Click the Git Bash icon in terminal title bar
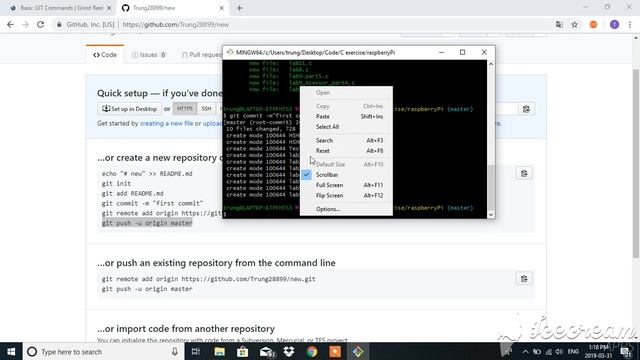Image resolution: width=640 pixels, height=360 pixels. point(230,52)
